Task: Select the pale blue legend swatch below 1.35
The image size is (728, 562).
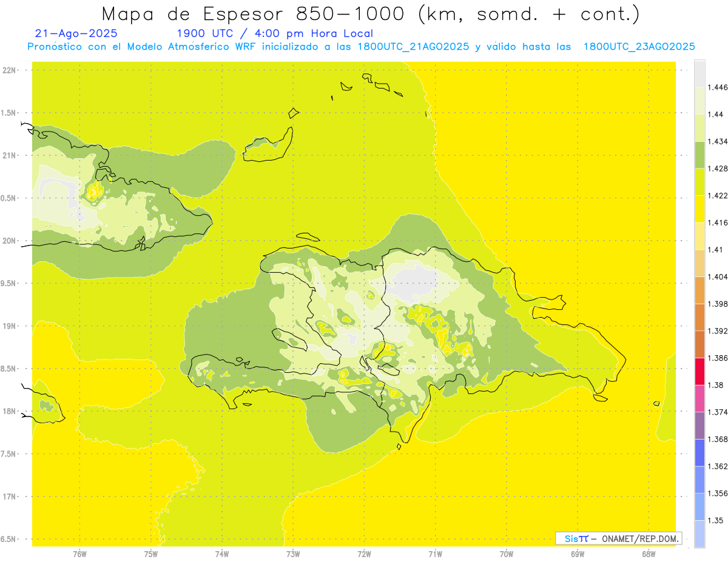Action: [x=699, y=534]
